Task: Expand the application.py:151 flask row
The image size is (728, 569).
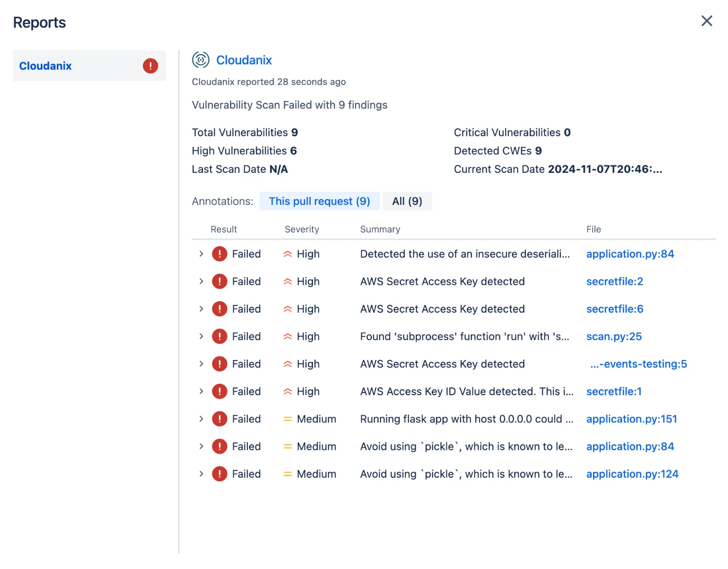Action: point(201,418)
